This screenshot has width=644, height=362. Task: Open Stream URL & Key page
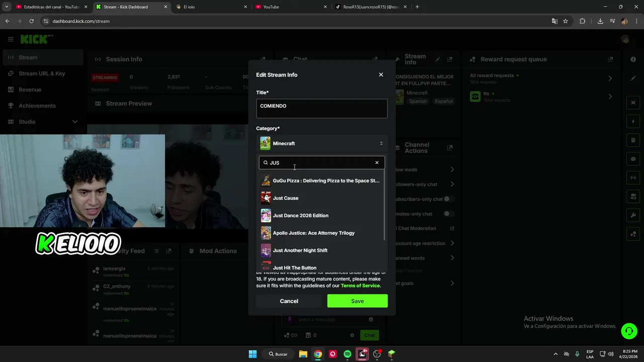(42, 73)
